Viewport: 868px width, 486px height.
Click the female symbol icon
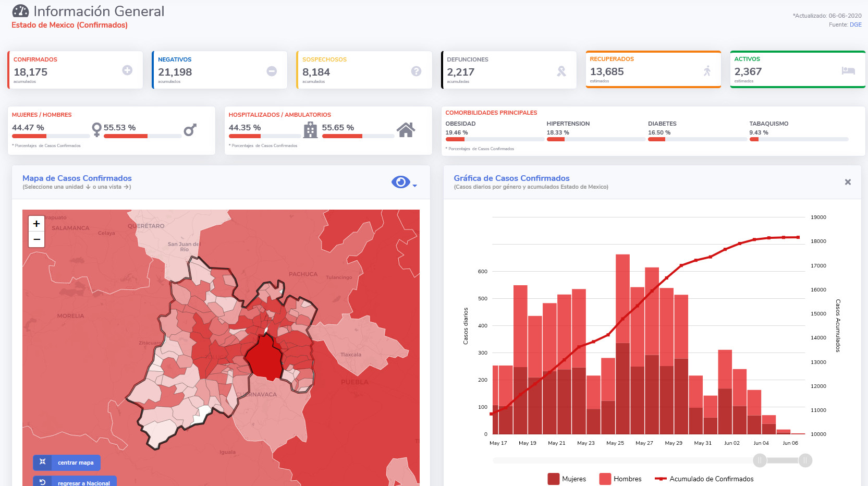coord(96,129)
